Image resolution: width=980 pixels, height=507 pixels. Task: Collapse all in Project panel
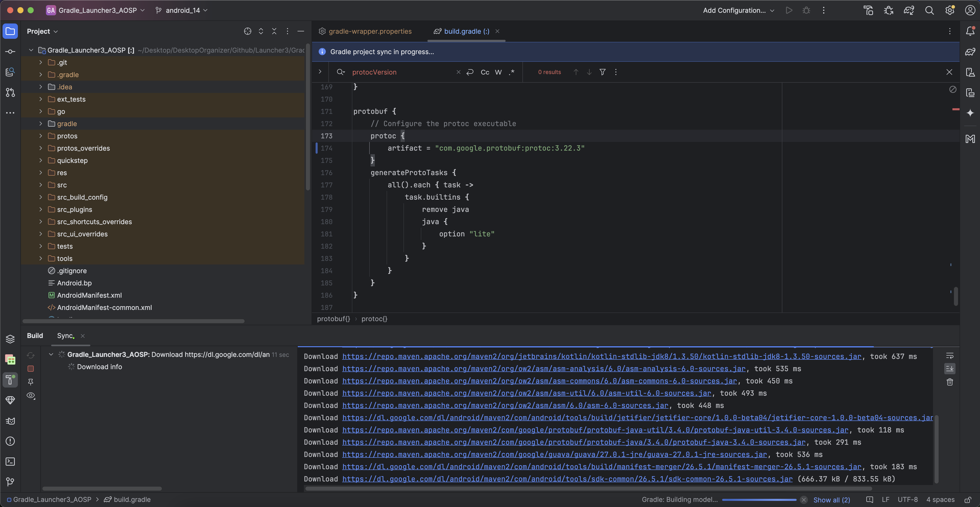pos(274,31)
